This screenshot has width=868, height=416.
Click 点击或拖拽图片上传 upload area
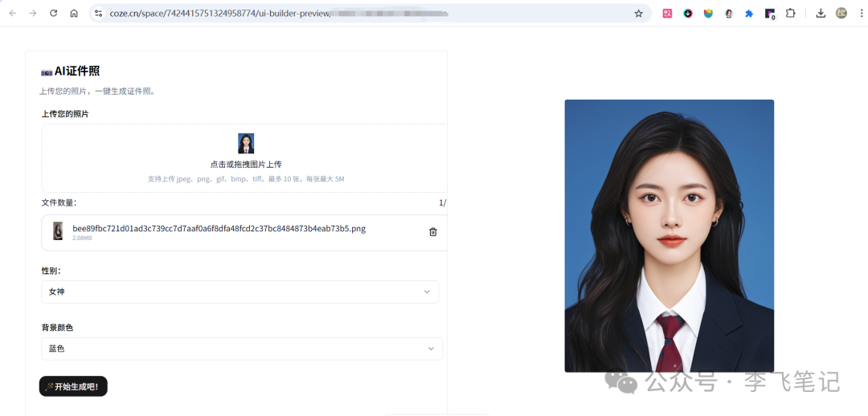(x=245, y=164)
